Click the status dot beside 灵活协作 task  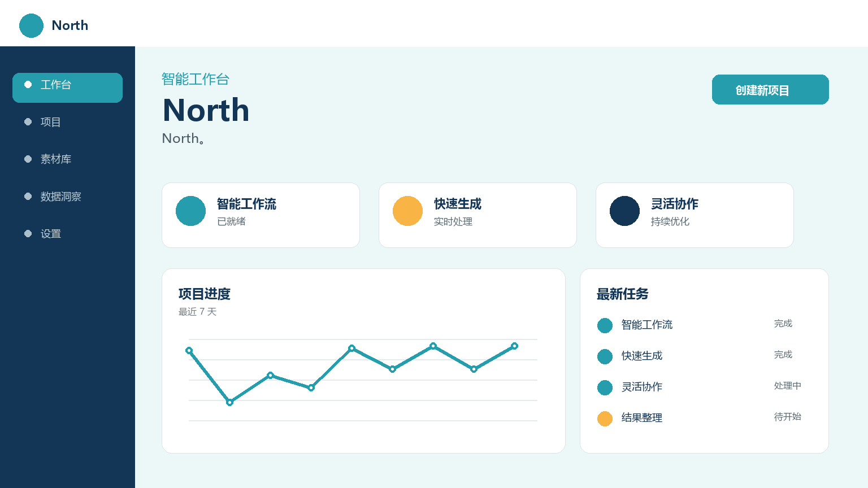pyautogui.click(x=605, y=387)
